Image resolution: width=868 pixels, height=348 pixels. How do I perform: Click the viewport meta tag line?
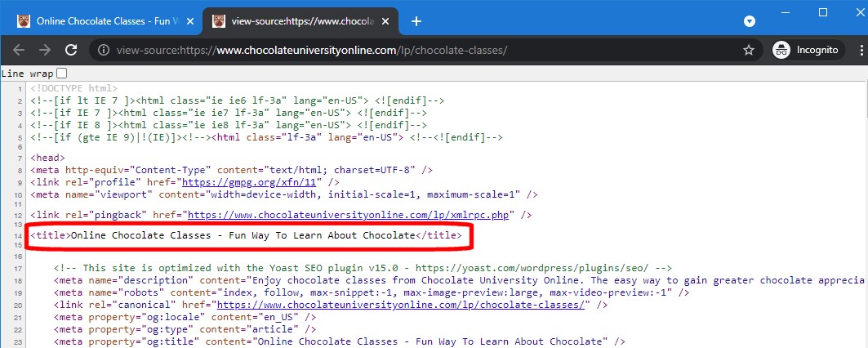tap(284, 194)
